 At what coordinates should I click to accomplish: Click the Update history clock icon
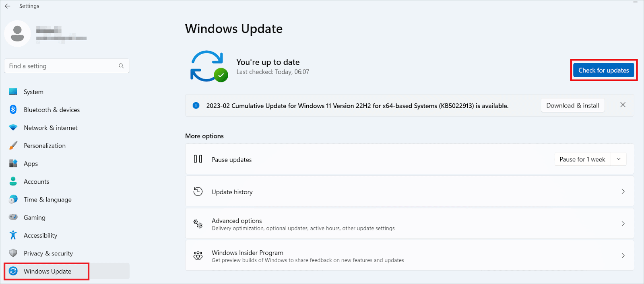(198, 191)
